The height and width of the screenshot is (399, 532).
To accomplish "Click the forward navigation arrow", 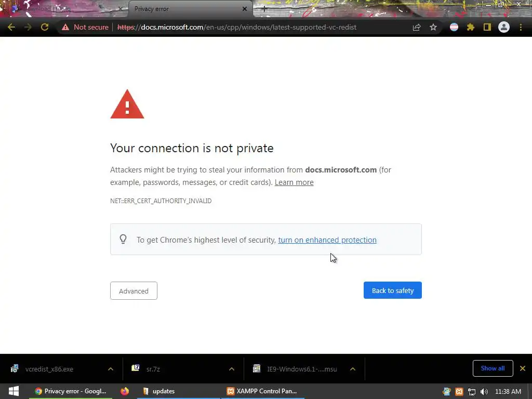I will (28, 27).
